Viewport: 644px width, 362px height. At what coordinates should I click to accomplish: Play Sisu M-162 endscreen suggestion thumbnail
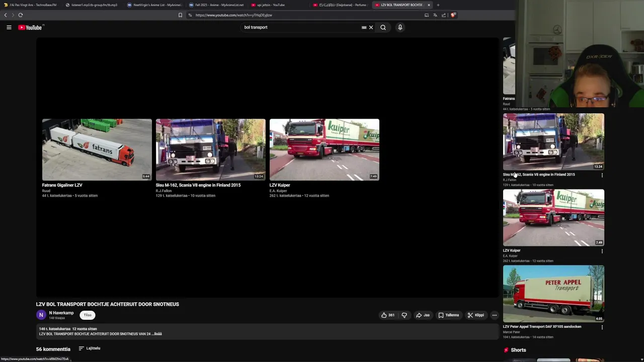tap(210, 150)
